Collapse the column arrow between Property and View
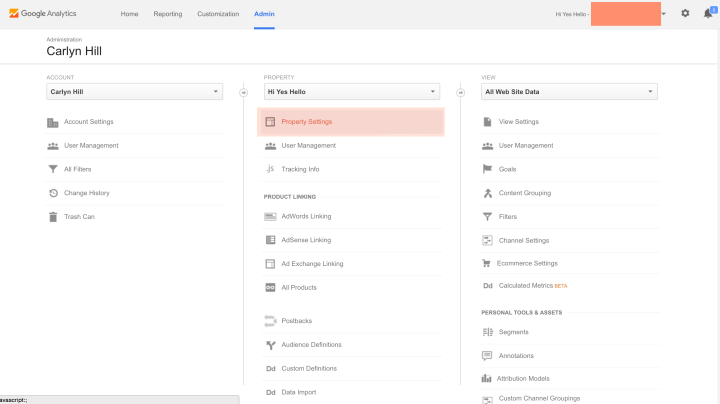Viewport: 720px width, 404px height. pyautogui.click(x=461, y=93)
